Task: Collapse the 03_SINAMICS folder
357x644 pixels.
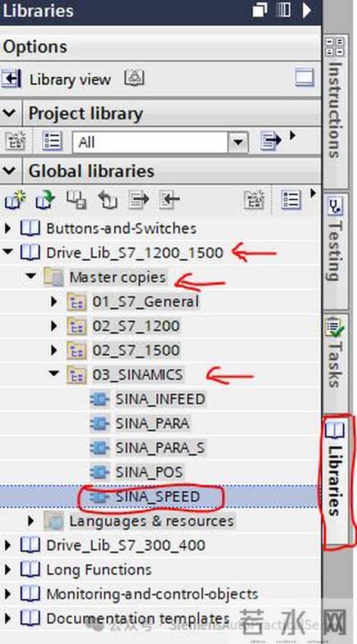Action: pyautogui.click(x=55, y=375)
